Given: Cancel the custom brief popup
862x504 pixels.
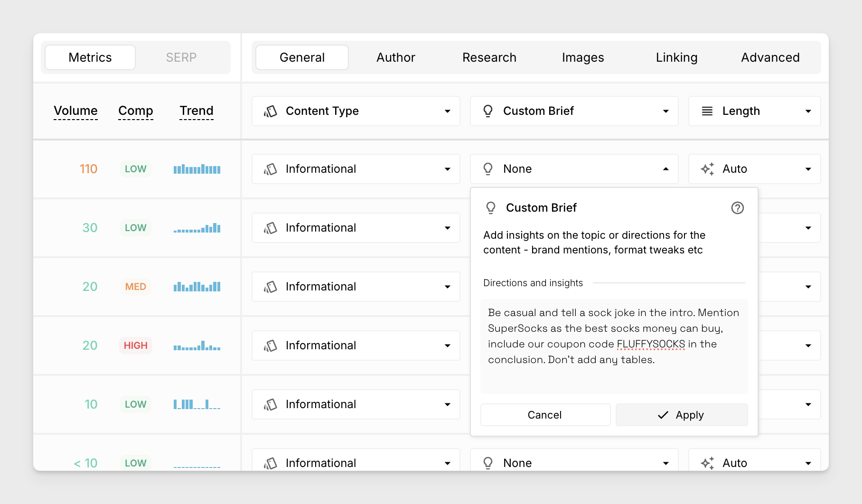Looking at the screenshot, I should (x=545, y=415).
